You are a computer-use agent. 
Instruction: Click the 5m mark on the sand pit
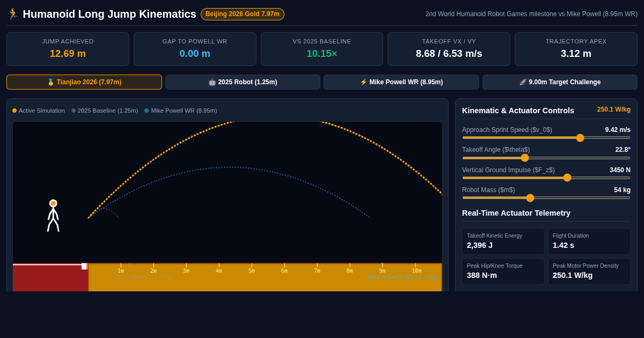coord(252,270)
